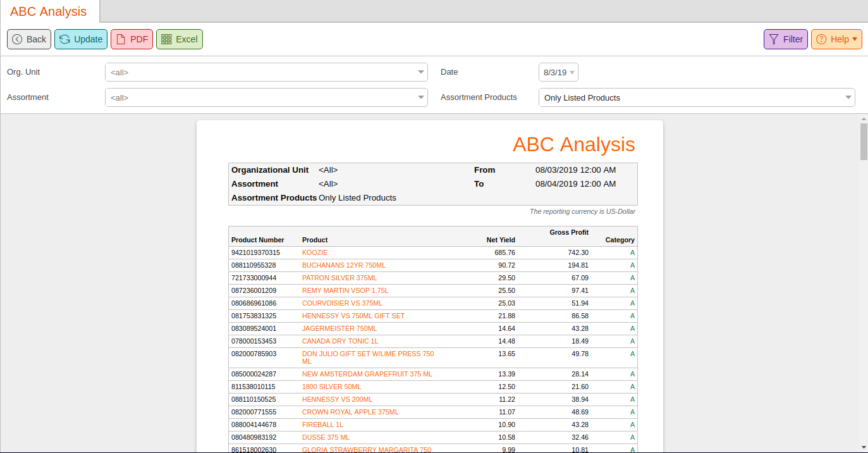Click the Category column header
Viewport: 868px width, 453px height.
[x=620, y=240]
